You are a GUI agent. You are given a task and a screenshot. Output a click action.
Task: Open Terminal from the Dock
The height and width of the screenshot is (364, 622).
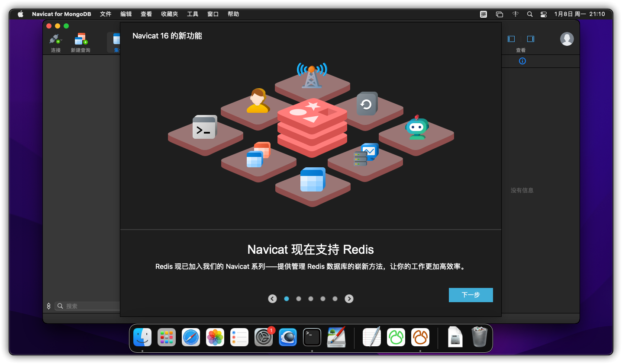click(x=312, y=337)
